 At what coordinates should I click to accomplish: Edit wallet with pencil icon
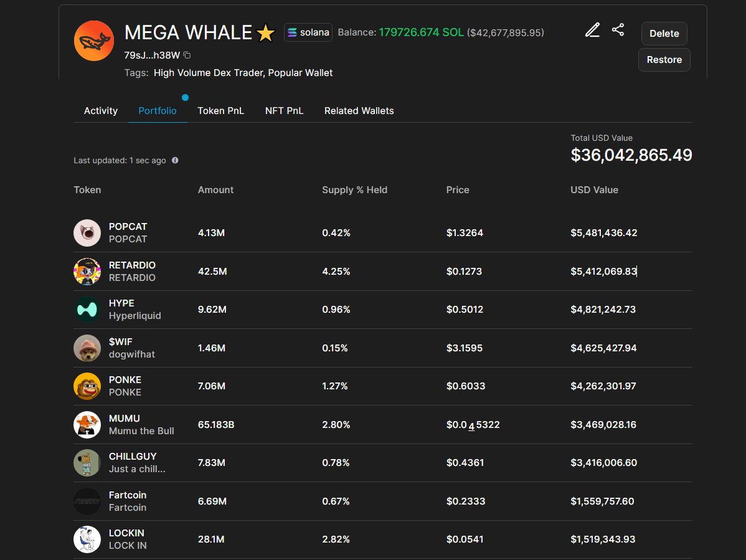point(592,30)
